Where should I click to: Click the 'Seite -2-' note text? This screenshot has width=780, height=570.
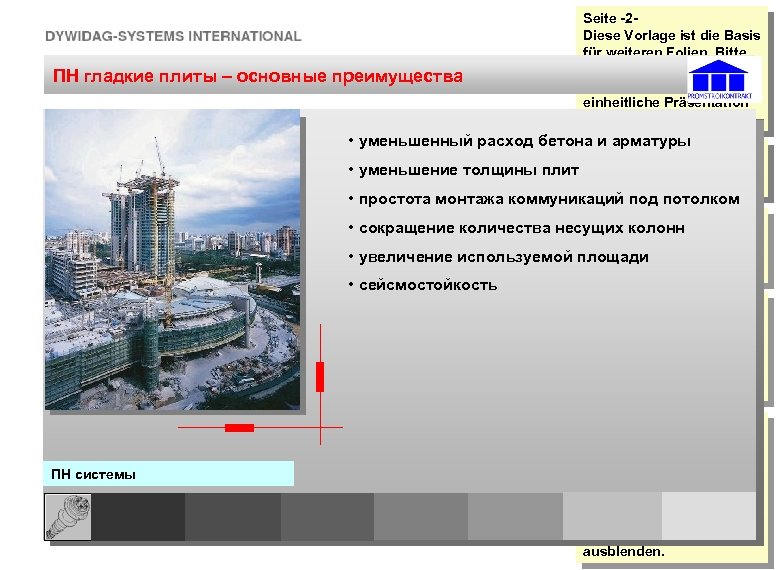[610, 18]
